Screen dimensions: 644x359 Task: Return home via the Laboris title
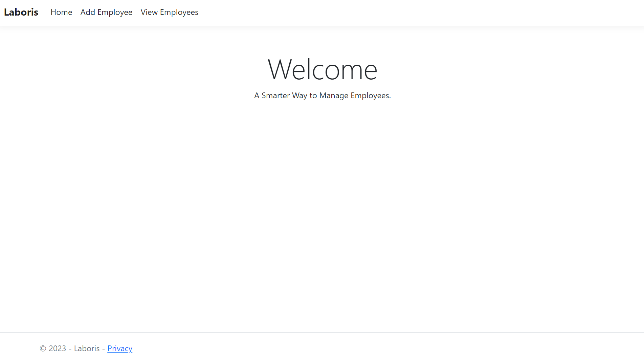(x=21, y=12)
